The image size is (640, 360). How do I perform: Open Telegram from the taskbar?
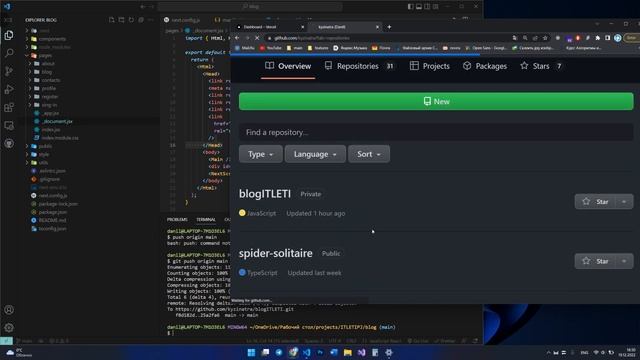[x=279, y=352]
